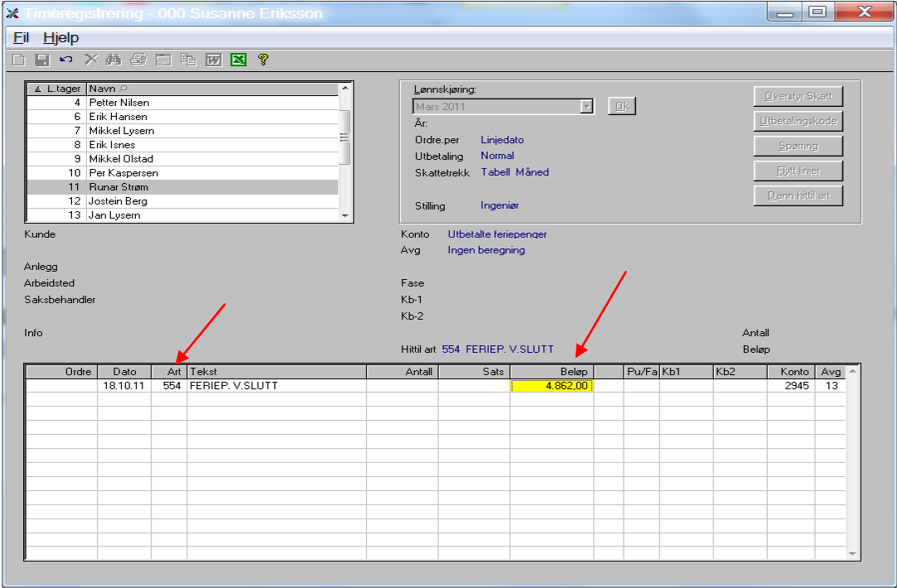897x588 pixels.
Task: Click the Tekst column header
Action: click(x=277, y=372)
